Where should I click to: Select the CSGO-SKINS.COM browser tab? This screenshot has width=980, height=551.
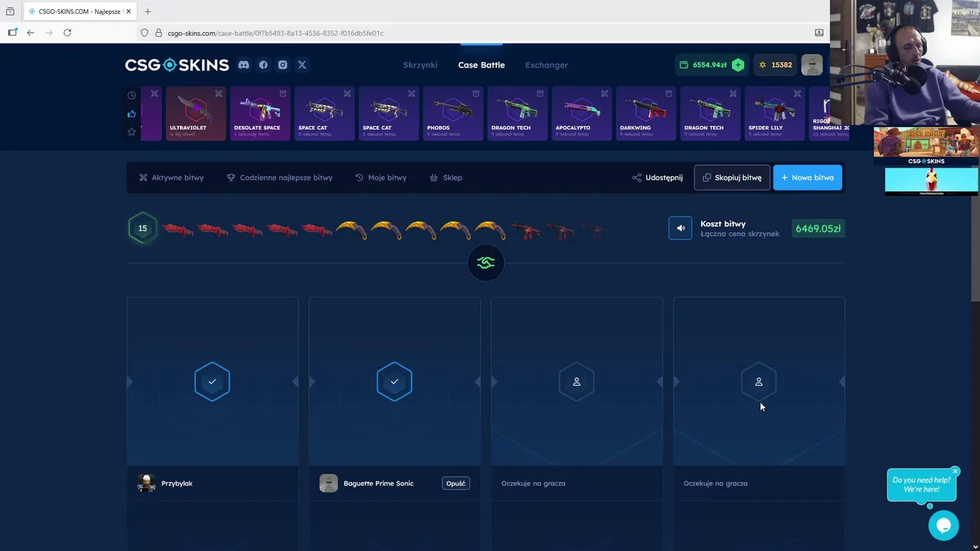(80, 11)
